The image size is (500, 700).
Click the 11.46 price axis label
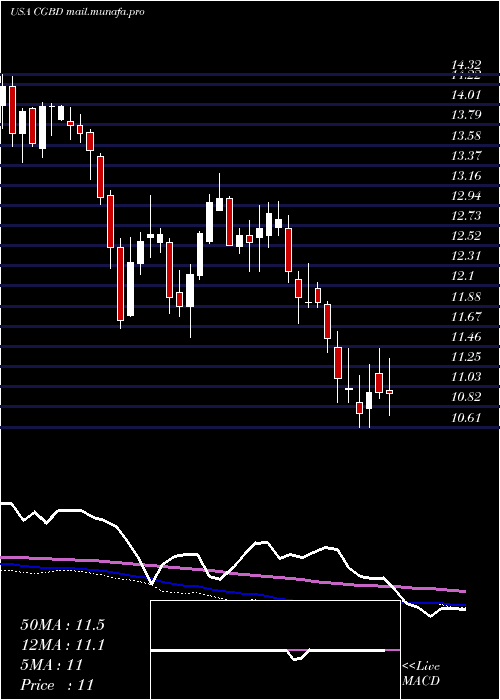[x=467, y=336]
